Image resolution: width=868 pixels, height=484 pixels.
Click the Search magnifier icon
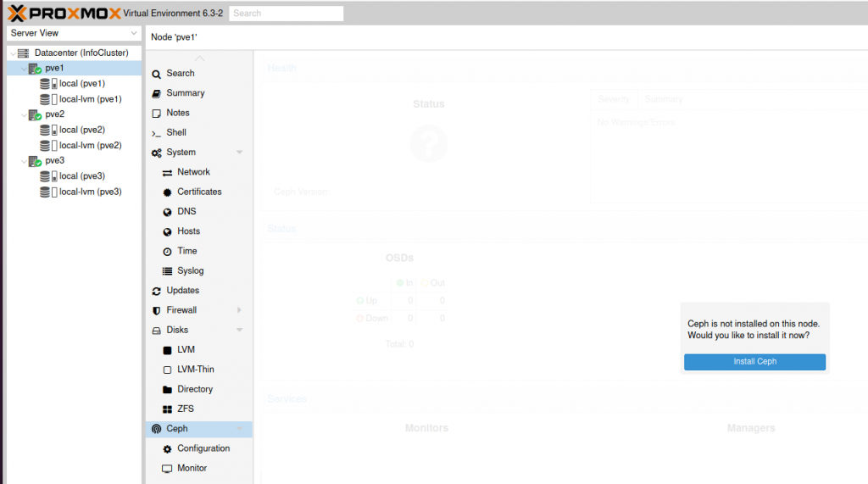coord(157,74)
